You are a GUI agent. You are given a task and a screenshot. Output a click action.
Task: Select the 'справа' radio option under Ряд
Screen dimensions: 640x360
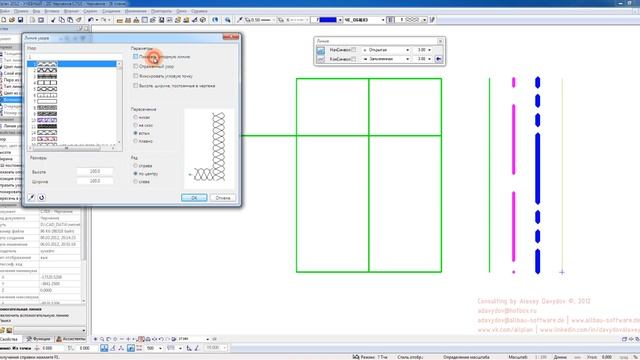(136, 166)
